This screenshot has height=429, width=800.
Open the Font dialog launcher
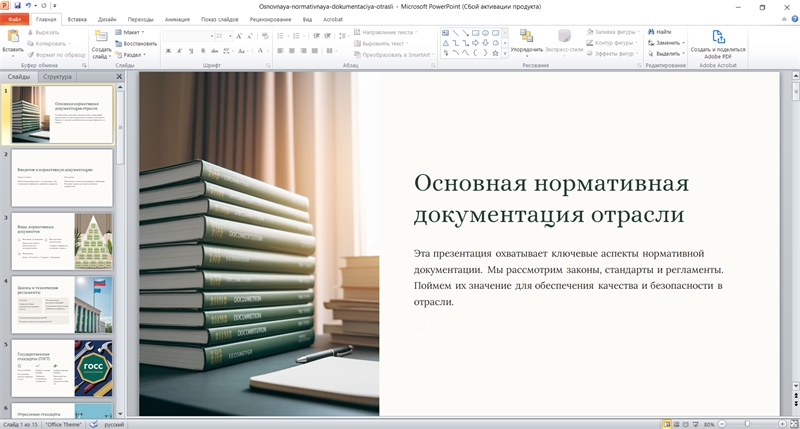pos(268,65)
